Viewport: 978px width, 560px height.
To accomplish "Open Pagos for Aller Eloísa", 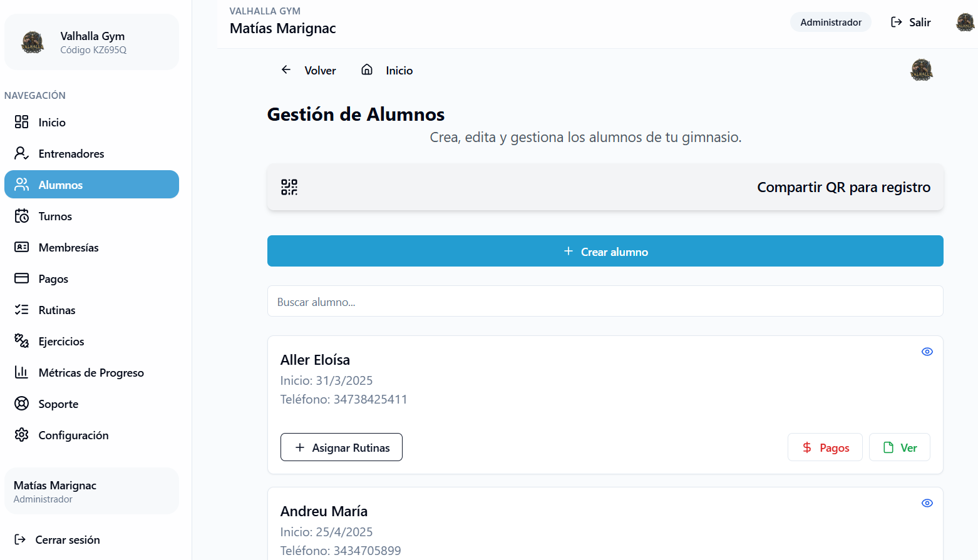I will coord(825,447).
